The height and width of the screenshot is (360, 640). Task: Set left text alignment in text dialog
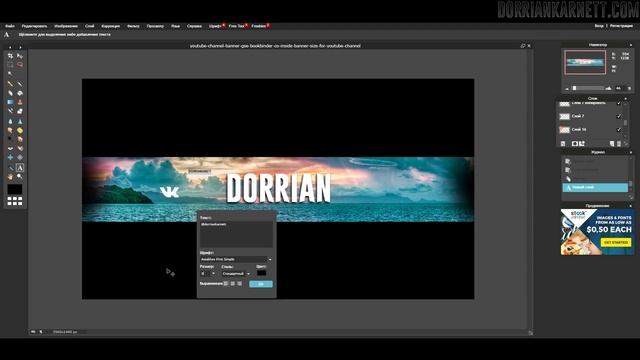click(226, 283)
